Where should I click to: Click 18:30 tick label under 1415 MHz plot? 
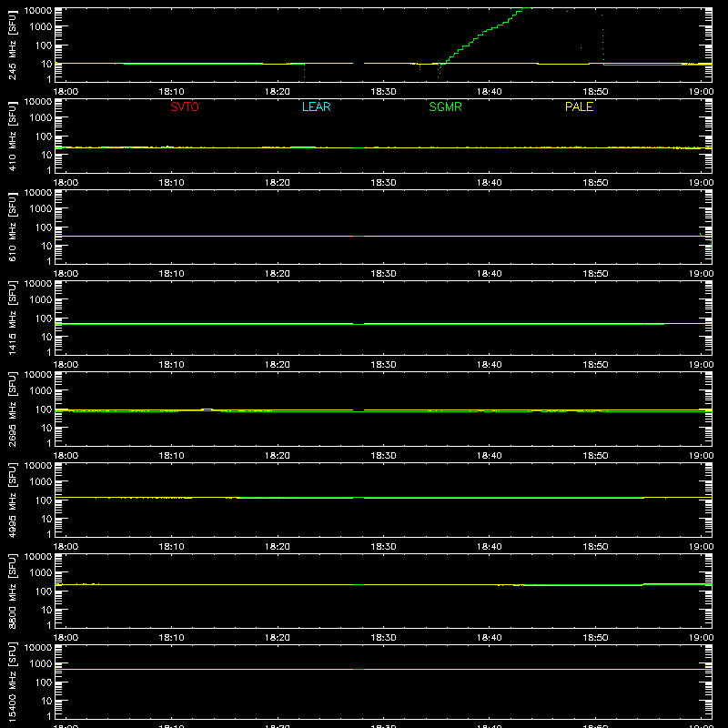(x=383, y=365)
